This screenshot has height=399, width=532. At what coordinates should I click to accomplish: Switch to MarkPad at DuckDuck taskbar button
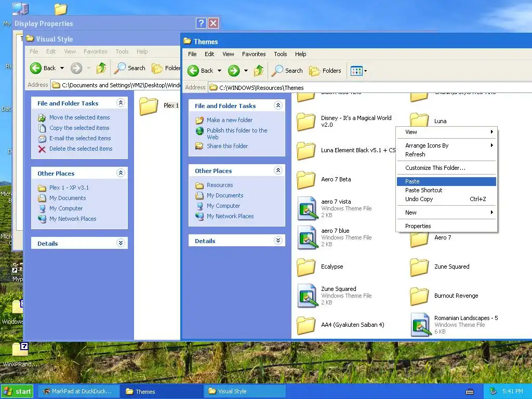78,392
